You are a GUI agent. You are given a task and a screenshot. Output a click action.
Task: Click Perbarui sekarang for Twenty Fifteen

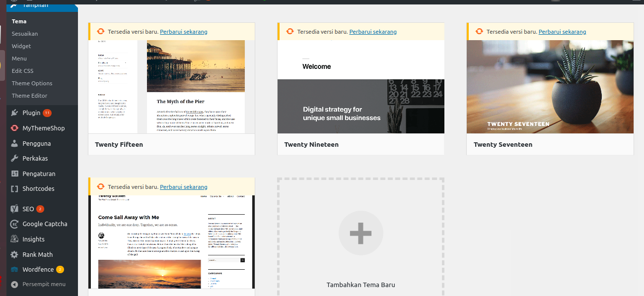184,32
